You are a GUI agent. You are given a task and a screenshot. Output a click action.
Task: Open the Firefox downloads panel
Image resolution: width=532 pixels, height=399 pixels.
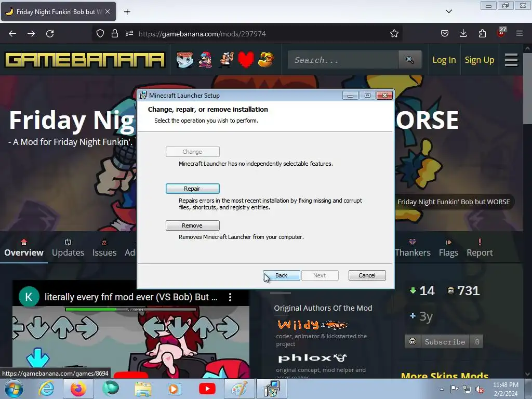(x=463, y=33)
